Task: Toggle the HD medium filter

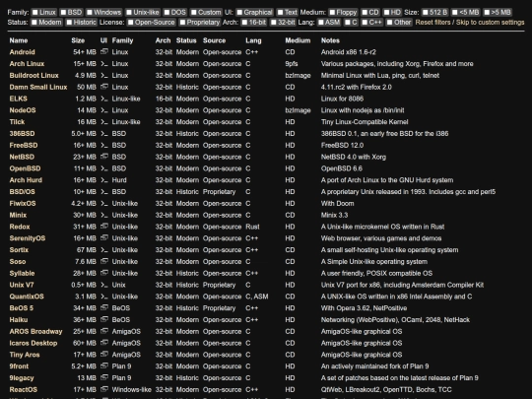Action: click(x=387, y=13)
